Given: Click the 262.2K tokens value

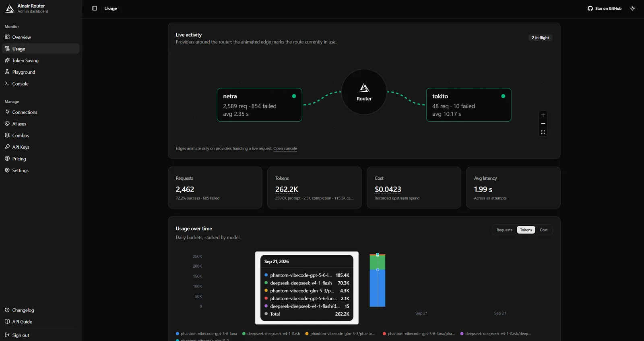Looking at the screenshot, I should 287,189.
